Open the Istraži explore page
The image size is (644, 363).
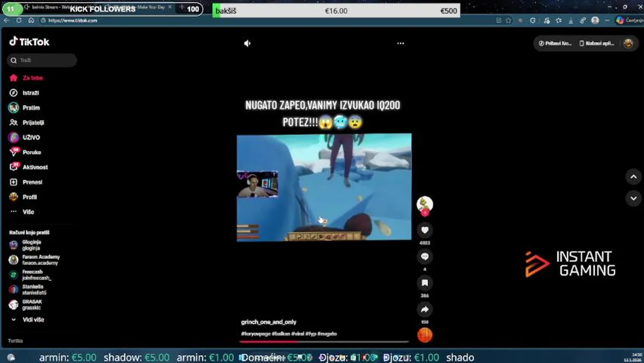24,93
